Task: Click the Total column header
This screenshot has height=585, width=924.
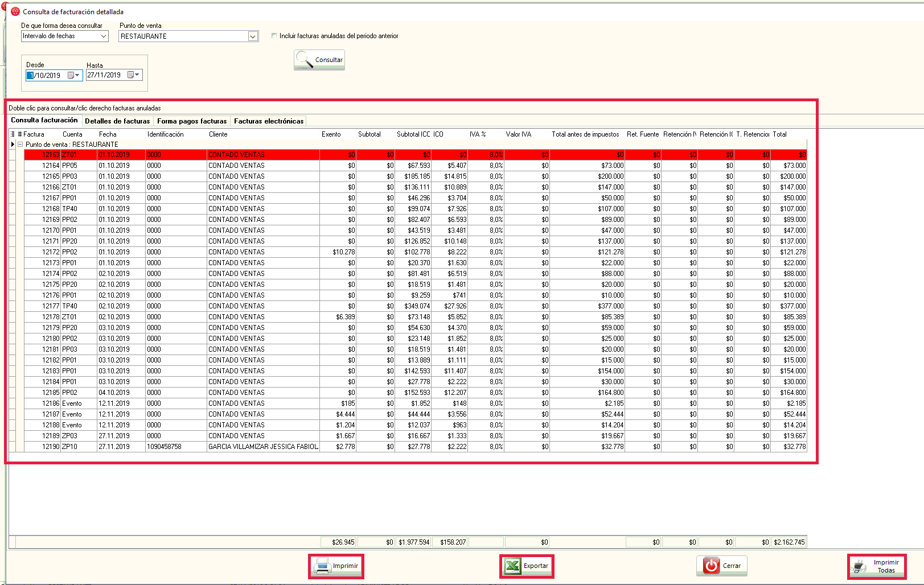Action: coord(779,134)
